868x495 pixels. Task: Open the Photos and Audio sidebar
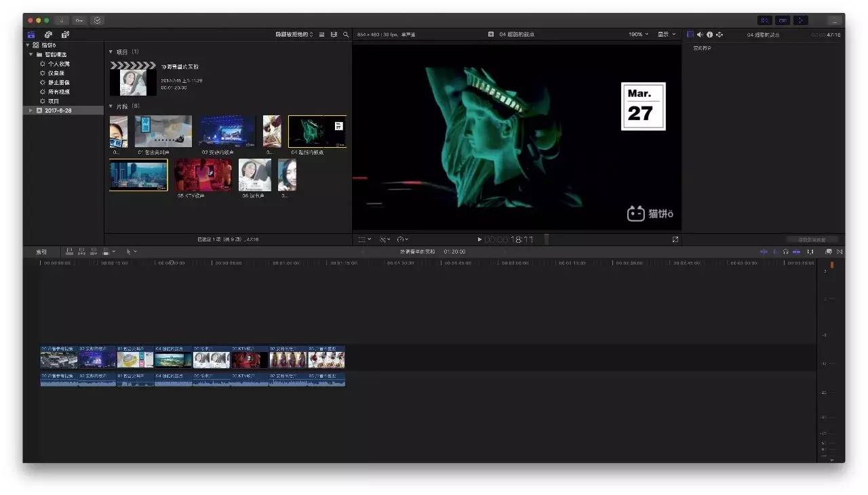pos(48,35)
